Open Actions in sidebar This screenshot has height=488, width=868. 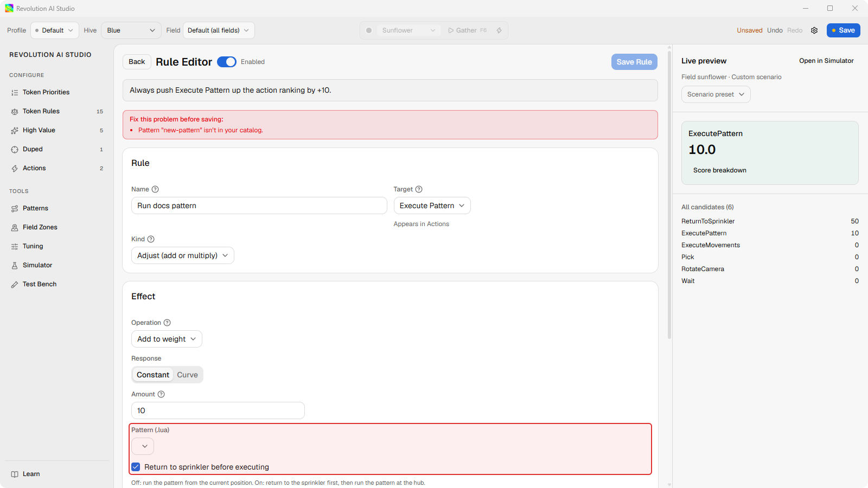coord(56,168)
